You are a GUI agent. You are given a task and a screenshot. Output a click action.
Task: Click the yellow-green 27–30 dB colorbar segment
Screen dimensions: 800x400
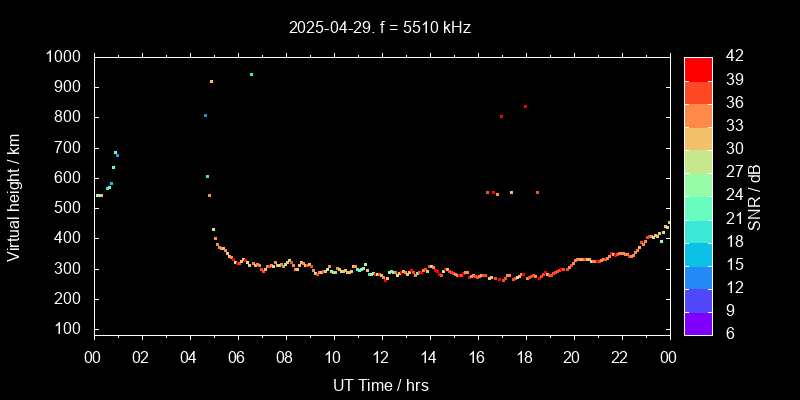tap(698, 160)
